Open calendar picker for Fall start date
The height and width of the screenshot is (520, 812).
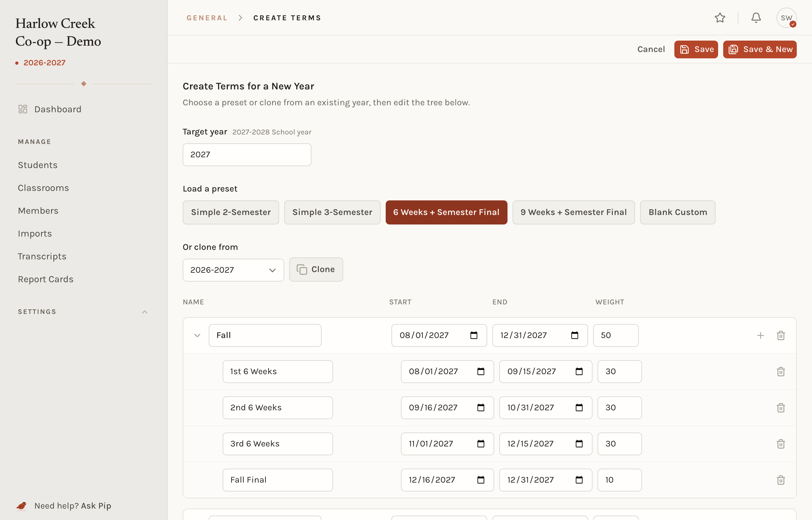coord(474,335)
